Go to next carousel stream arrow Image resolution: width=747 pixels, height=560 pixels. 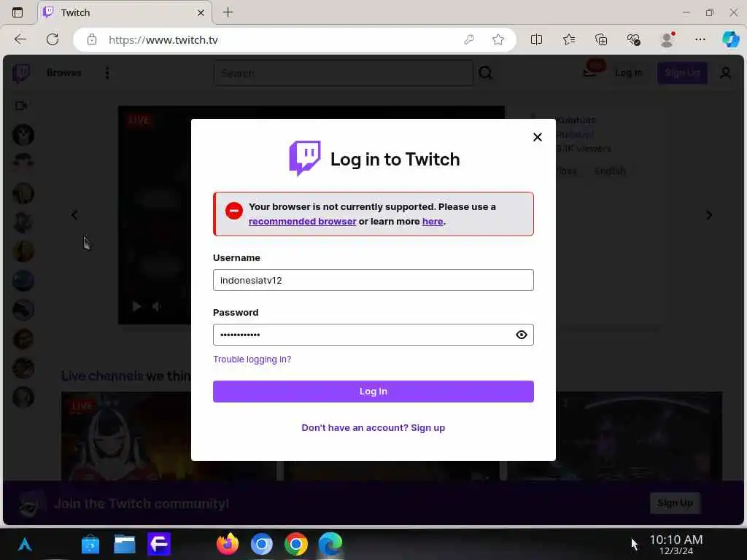pos(709,215)
